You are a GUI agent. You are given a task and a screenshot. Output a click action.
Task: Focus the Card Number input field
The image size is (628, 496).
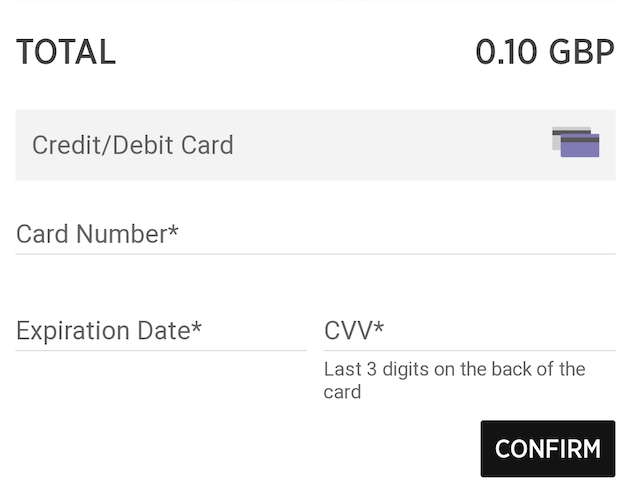tap(315, 234)
